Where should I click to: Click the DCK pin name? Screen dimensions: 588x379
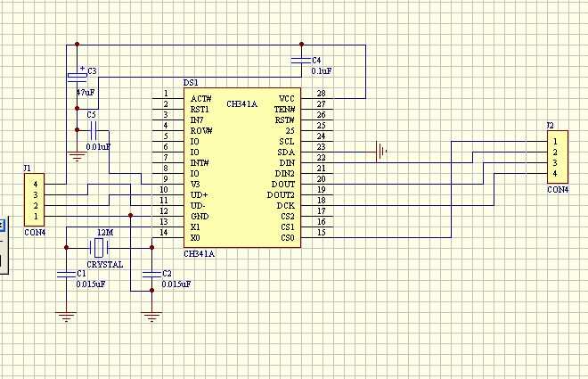(286, 206)
